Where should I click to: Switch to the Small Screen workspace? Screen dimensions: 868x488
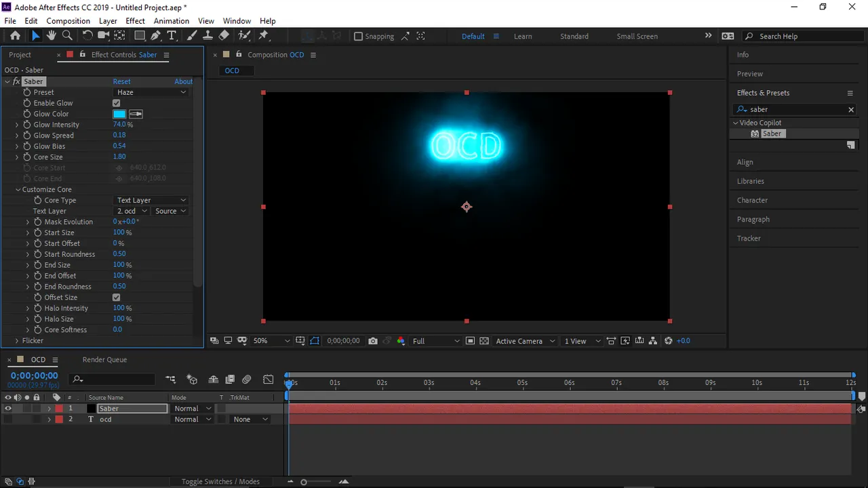pos(637,37)
